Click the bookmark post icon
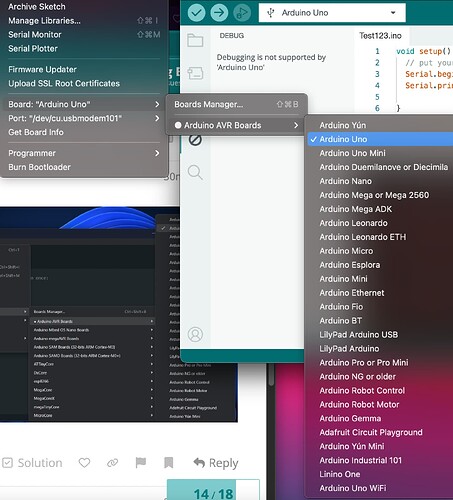453x500 pixels. tap(169, 462)
